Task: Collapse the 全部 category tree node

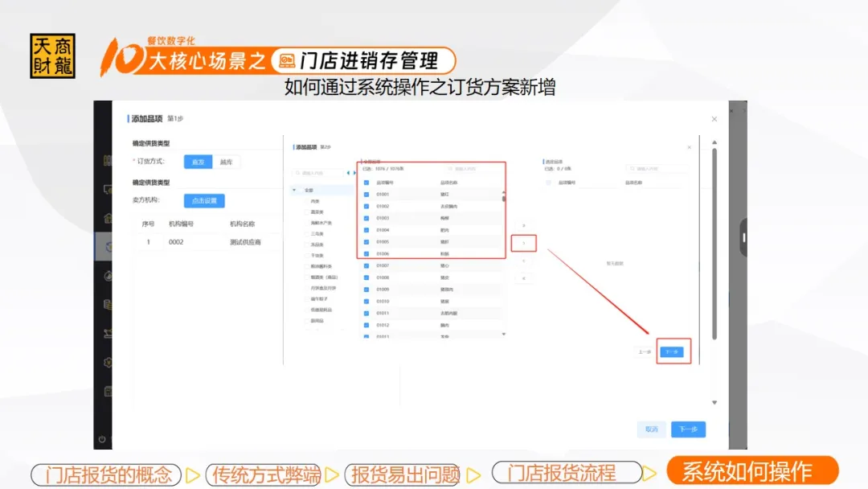Action: pos(294,190)
